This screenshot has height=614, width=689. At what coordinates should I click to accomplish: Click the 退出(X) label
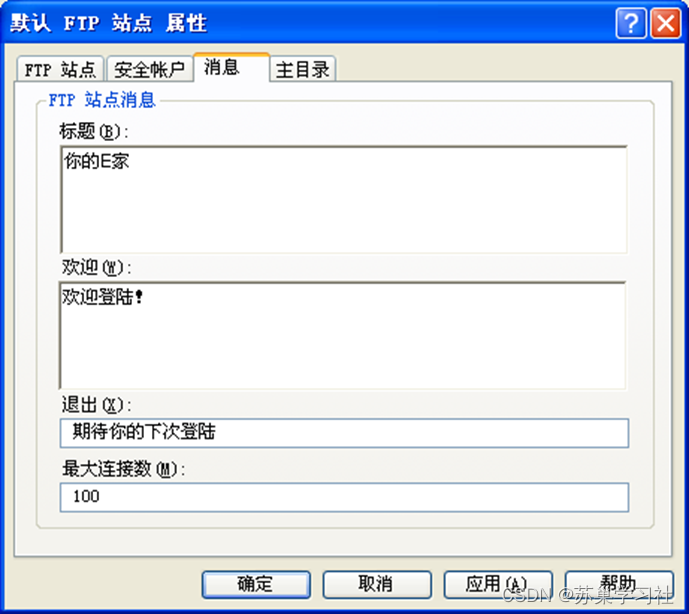pos(96,405)
